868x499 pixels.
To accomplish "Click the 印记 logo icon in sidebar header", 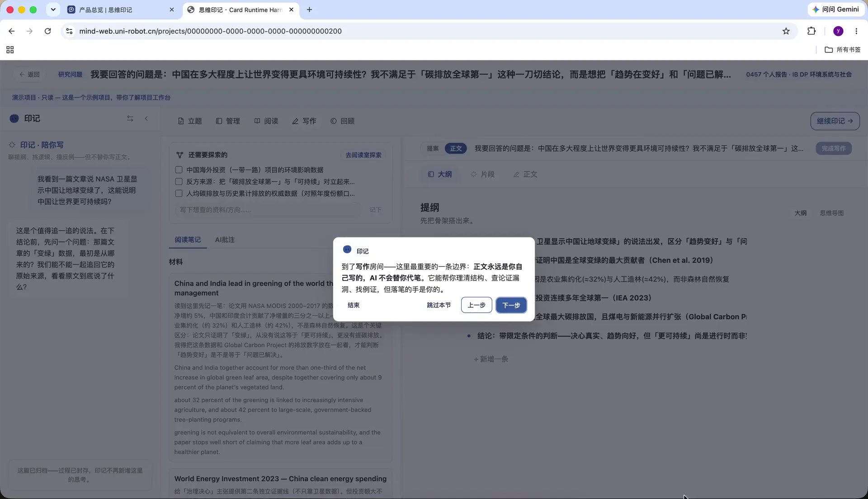I will click(14, 118).
